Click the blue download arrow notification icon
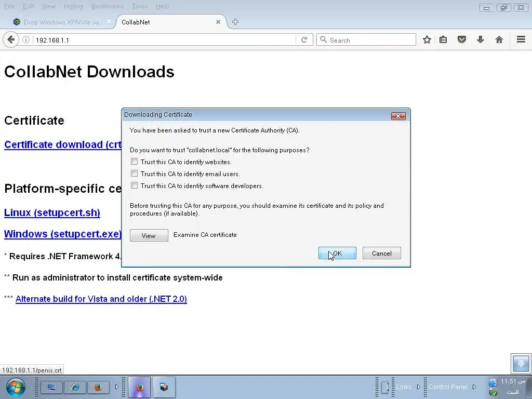The height and width of the screenshot is (399, 532). [521, 363]
